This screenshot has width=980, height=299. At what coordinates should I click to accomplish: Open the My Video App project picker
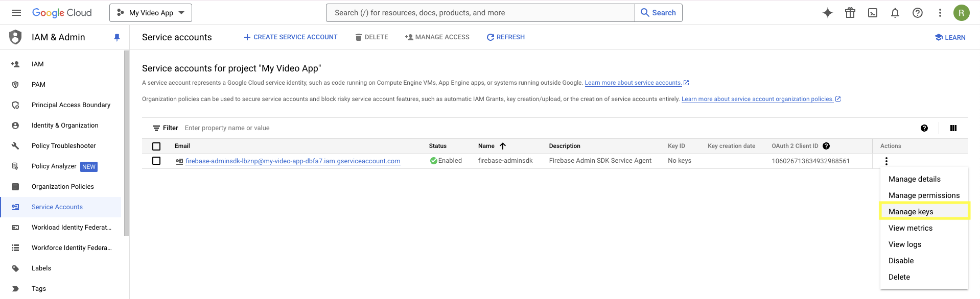[x=151, y=13]
